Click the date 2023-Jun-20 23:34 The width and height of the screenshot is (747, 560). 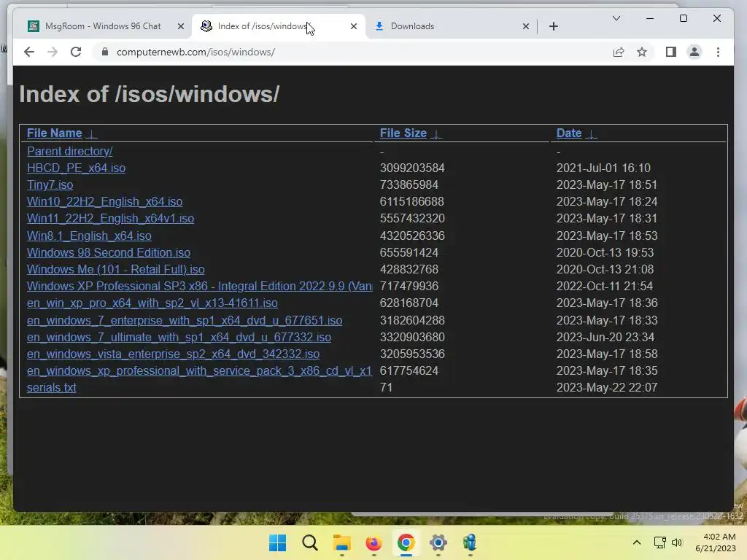(605, 337)
